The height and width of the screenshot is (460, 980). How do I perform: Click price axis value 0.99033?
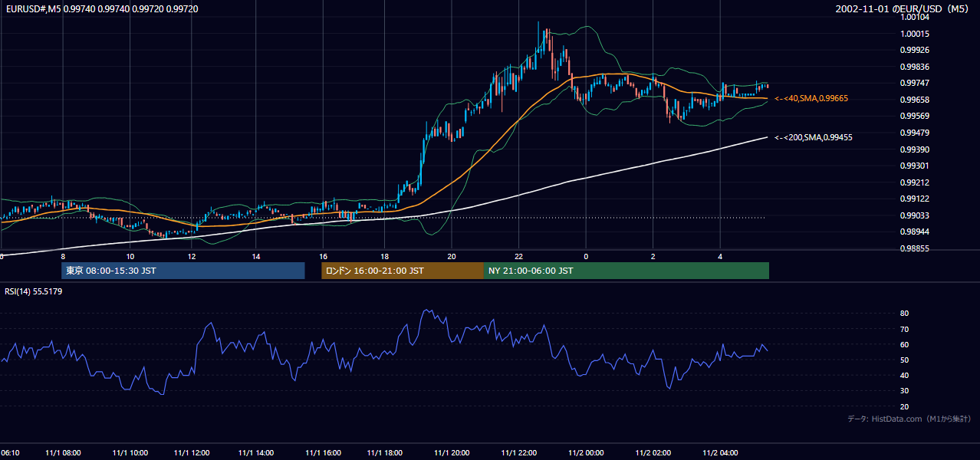pyautogui.click(x=914, y=215)
